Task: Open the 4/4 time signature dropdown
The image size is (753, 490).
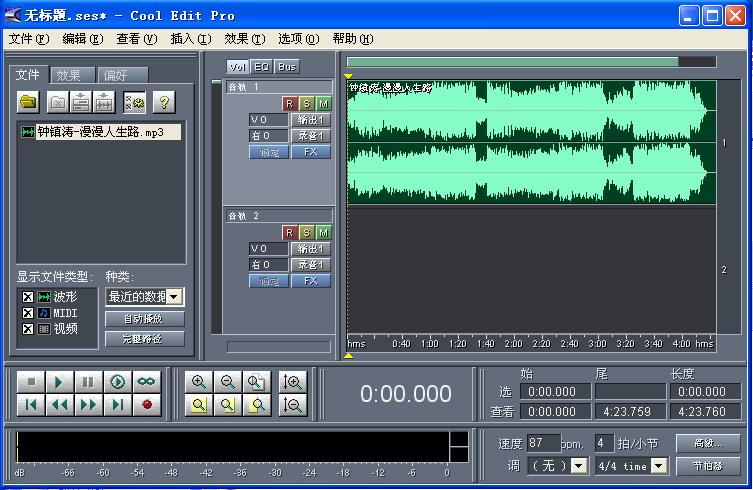Action: click(659, 466)
